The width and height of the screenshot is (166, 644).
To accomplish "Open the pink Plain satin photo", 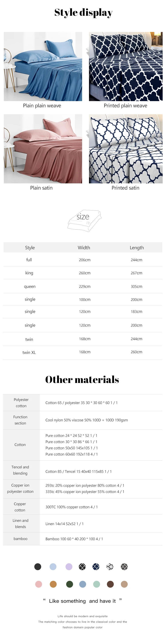I will 43,149.
